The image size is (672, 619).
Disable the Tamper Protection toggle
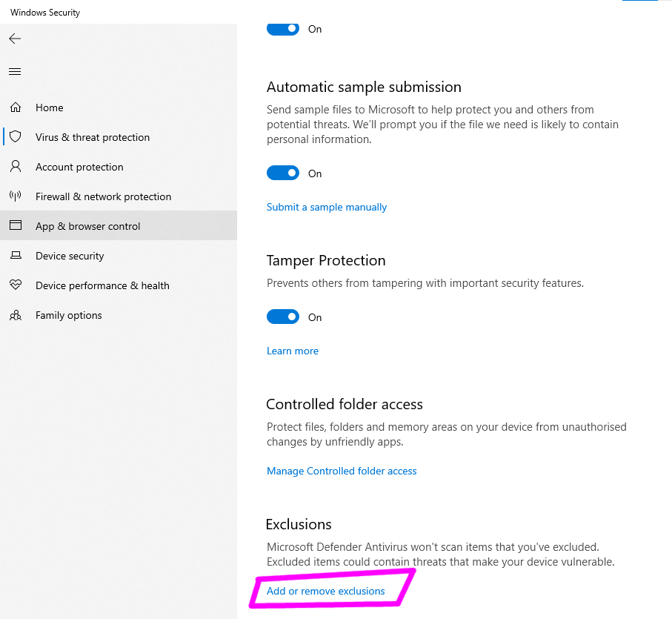[282, 317]
